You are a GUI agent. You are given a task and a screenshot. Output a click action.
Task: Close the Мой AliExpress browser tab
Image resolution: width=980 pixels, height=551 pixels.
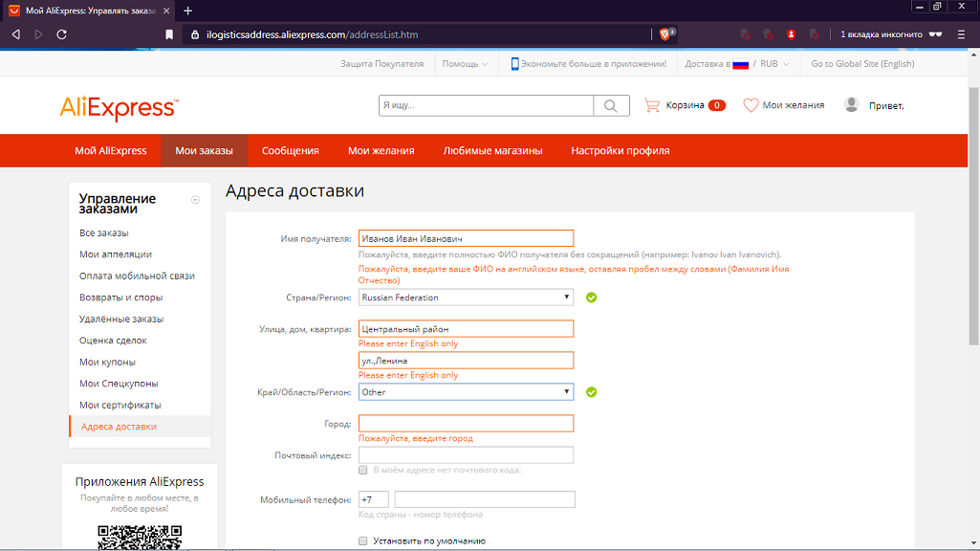point(166,11)
